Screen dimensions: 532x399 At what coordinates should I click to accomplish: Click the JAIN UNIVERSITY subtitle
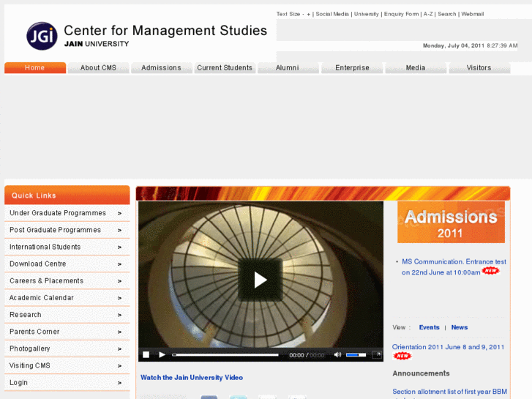click(x=97, y=44)
